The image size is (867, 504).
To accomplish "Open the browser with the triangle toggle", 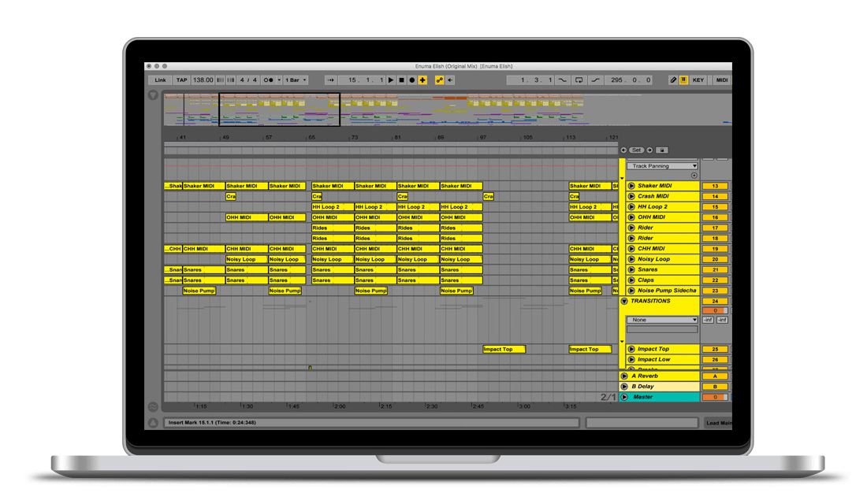I will tap(153, 95).
